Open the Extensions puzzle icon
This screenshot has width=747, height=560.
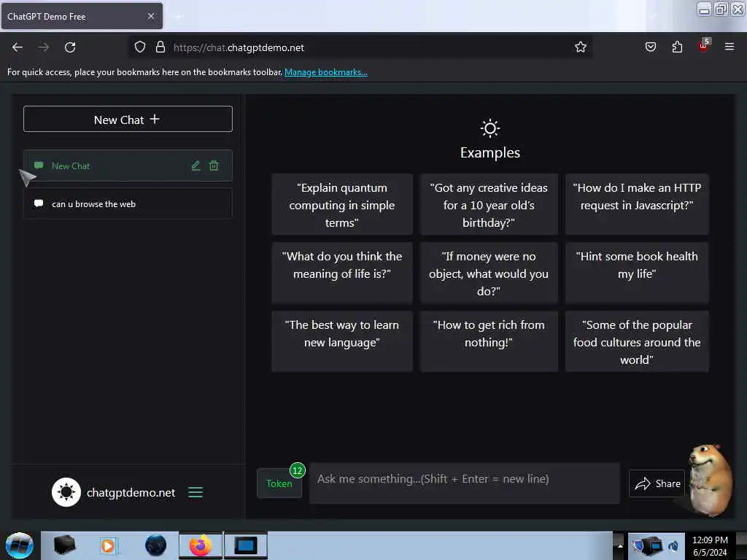coord(677,47)
